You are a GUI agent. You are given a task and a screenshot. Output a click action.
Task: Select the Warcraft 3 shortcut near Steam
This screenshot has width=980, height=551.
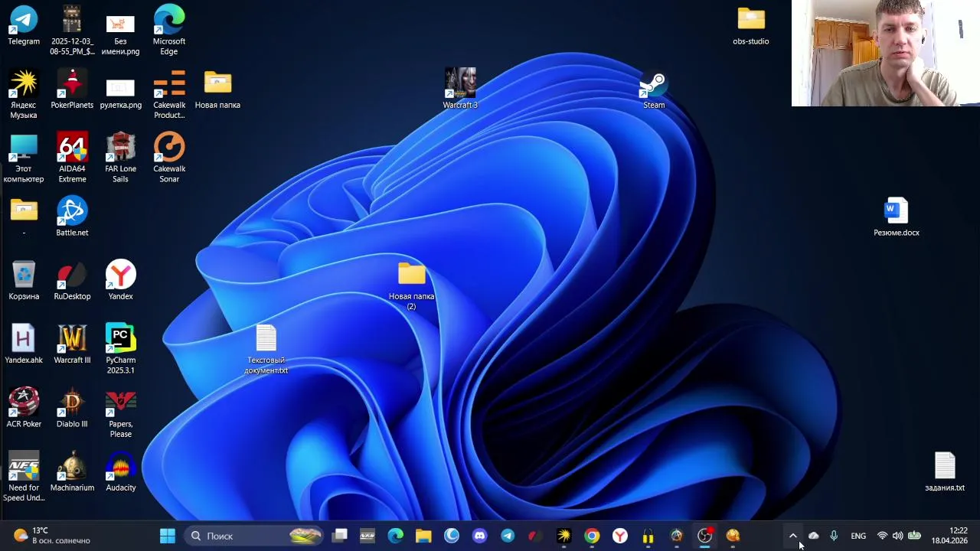pyautogui.click(x=460, y=90)
